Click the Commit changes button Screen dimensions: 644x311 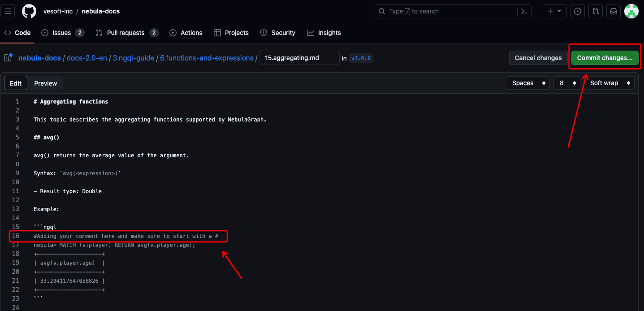pyautogui.click(x=605, y=58)
